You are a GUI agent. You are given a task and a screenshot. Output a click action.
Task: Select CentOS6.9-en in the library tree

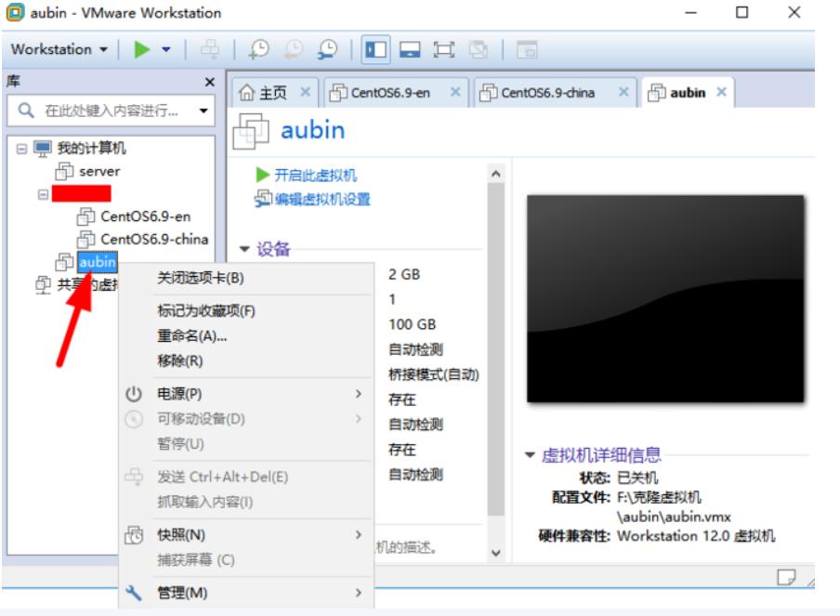pyautogui.click(x=145, y=216)
